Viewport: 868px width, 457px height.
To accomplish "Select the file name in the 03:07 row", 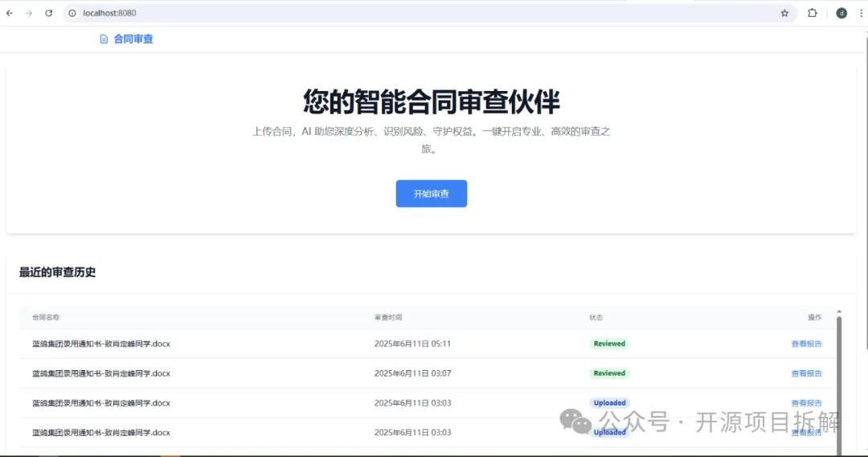I will 101,373.
